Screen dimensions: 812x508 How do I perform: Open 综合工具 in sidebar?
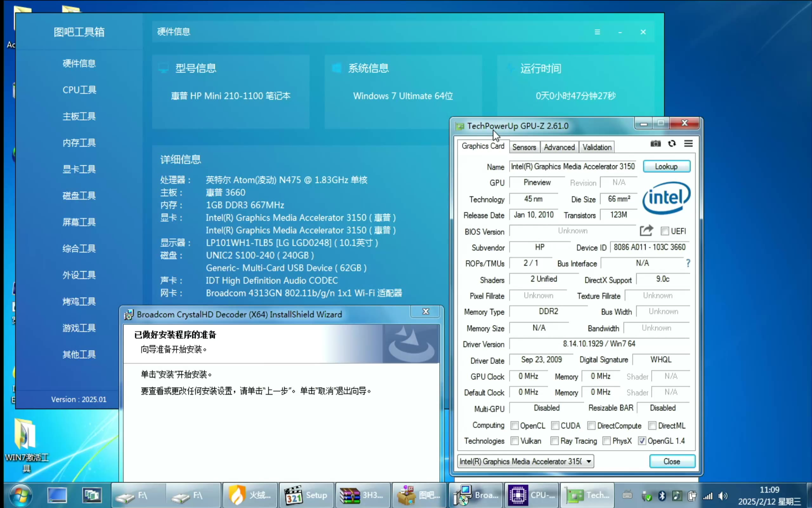pos(79,248)
